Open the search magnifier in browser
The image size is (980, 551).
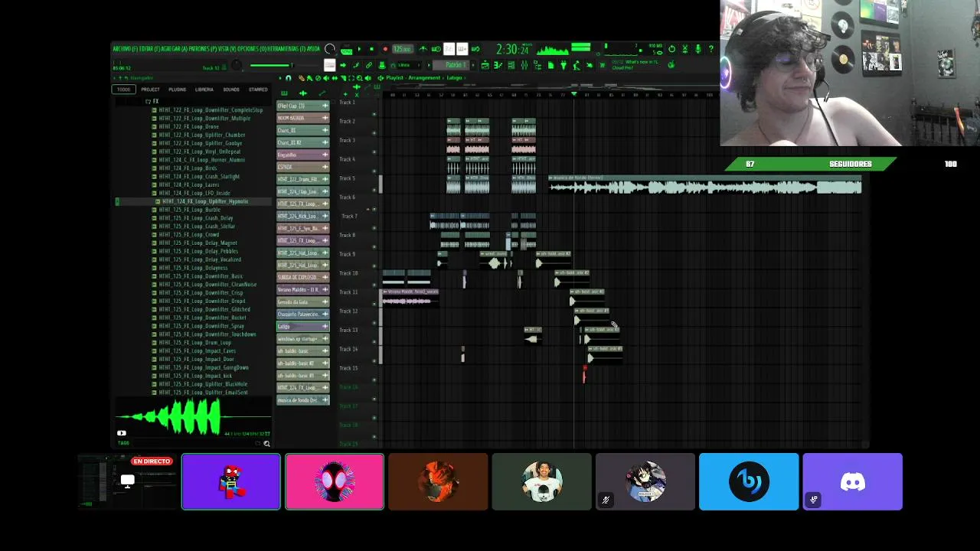[x=266, y=443]
